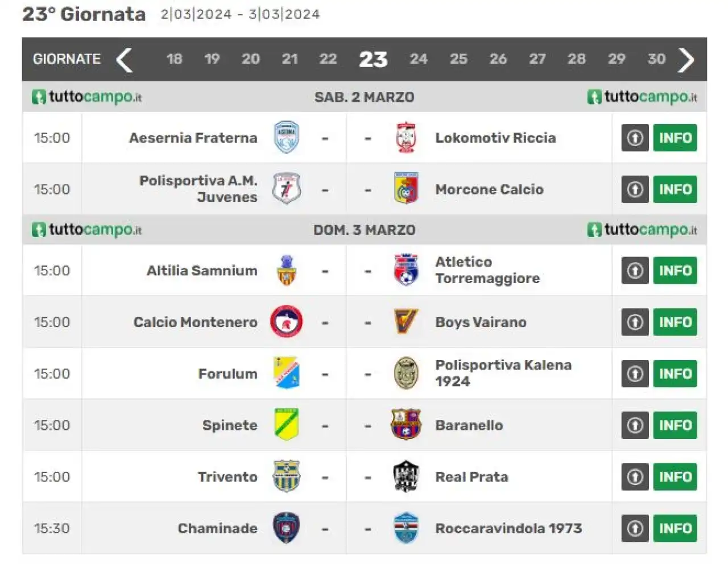728x564 pixels.
Task: Select giornata 30 in navigation bar
Action: click(x=656, y=59)
